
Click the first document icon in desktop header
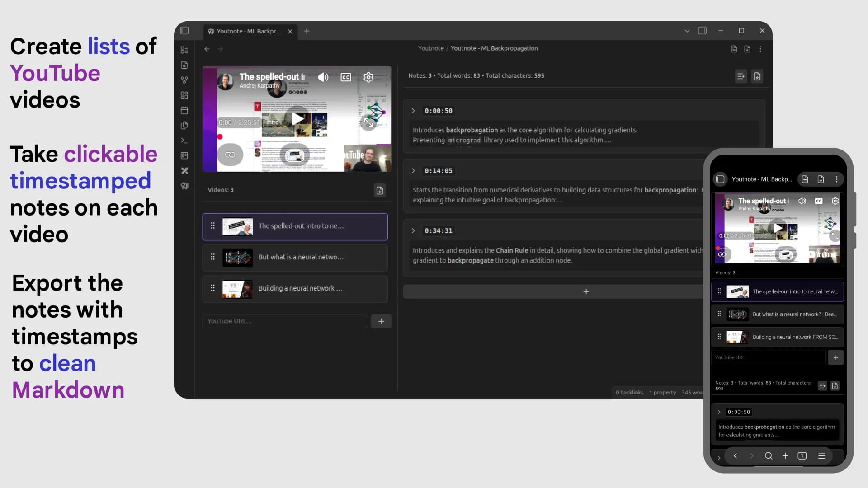734,49
